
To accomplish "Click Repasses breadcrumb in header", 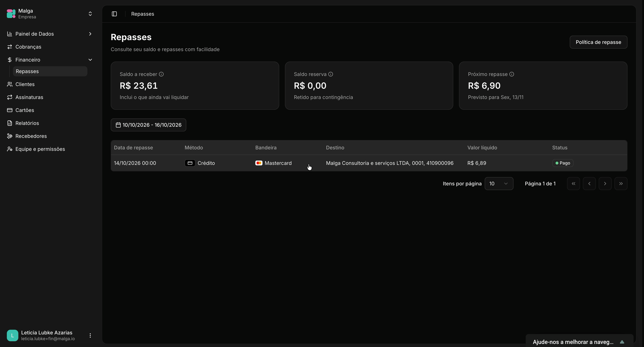I will [x=143, y=14].
